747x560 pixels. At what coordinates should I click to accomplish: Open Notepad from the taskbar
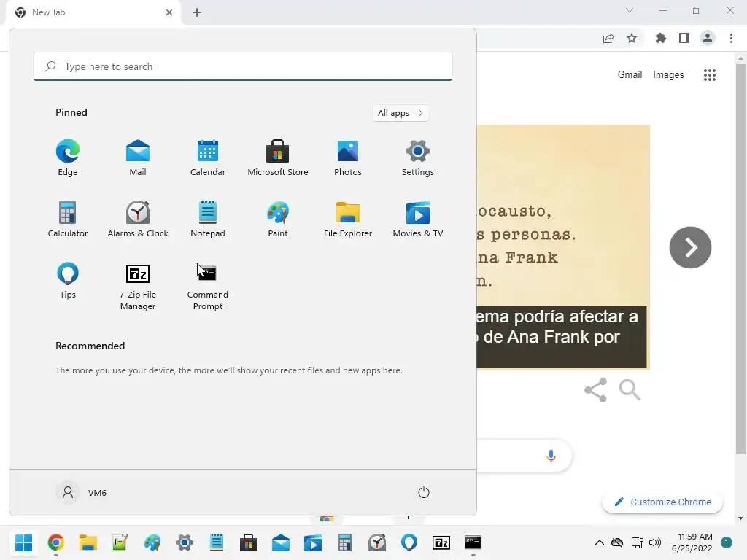tap(216, 542)
